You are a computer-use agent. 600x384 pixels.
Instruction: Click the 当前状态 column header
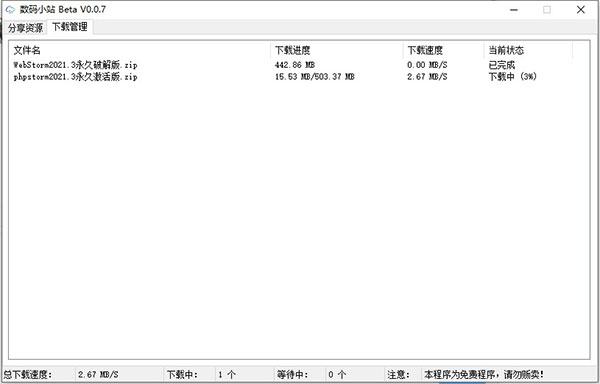point(528,50)
